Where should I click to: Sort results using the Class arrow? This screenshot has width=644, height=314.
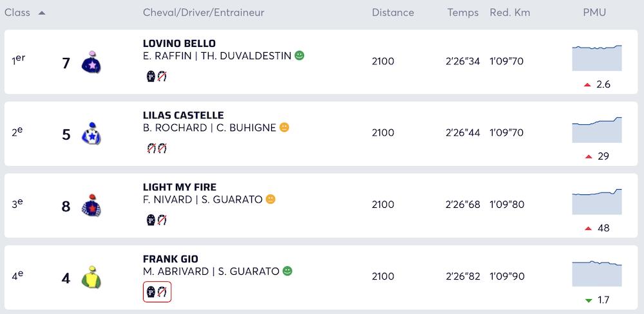click(42, 13)
